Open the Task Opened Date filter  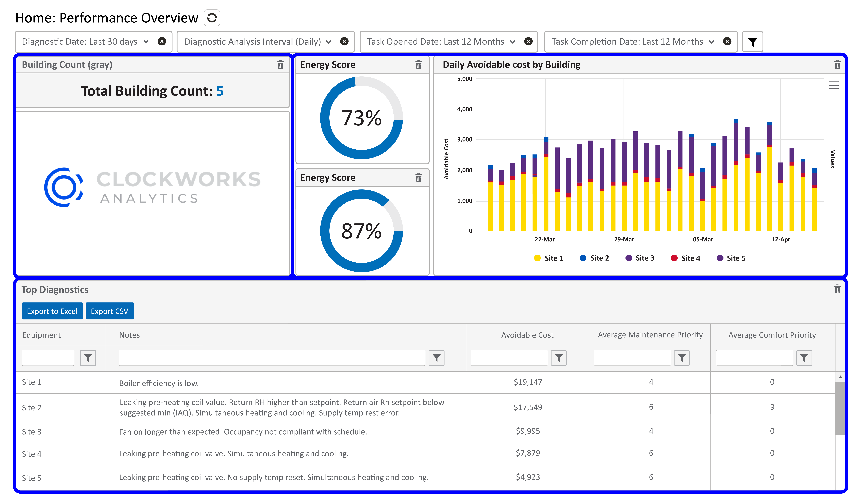point(513,42)
